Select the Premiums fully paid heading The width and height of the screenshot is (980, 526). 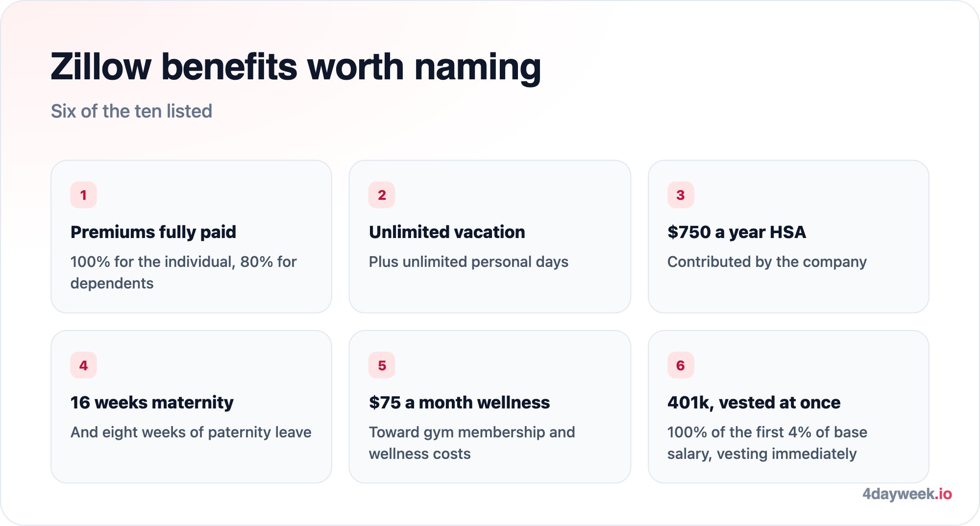pos(153,232)
